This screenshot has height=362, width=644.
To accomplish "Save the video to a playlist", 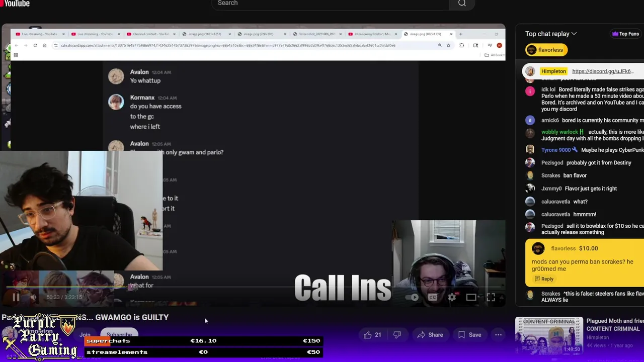I will 469,335.
